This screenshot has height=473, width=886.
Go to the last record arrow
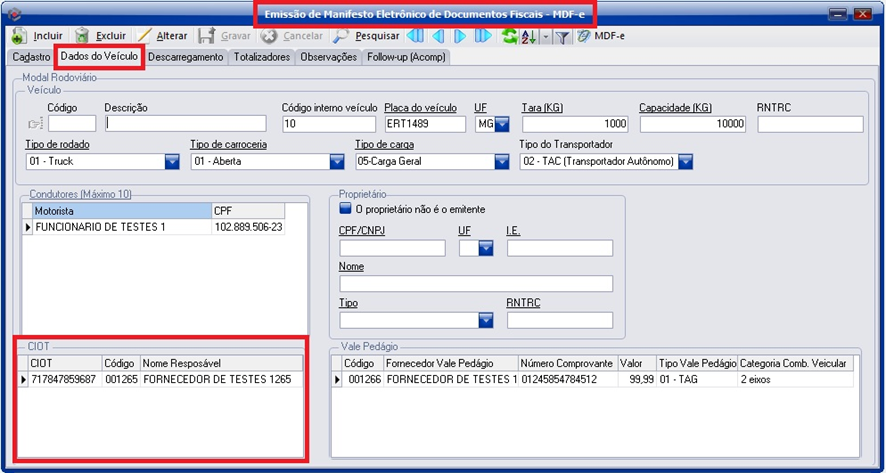click(x=483, y=36)
